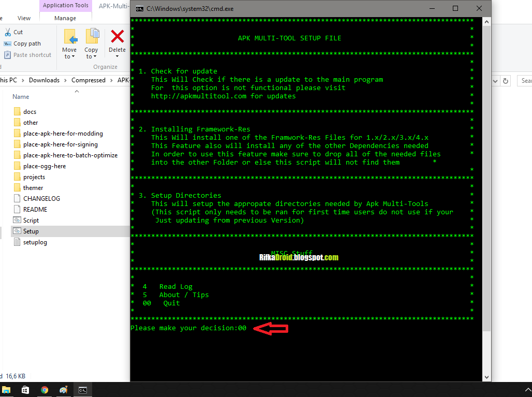Select the README file icon
532x397 pixels.
coord(17,209)
